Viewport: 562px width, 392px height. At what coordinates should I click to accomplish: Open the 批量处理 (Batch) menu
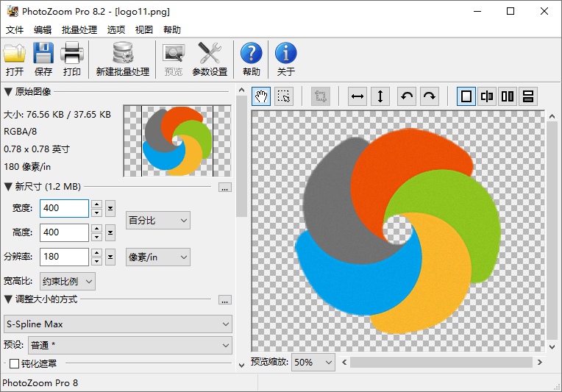click(79, 29)
